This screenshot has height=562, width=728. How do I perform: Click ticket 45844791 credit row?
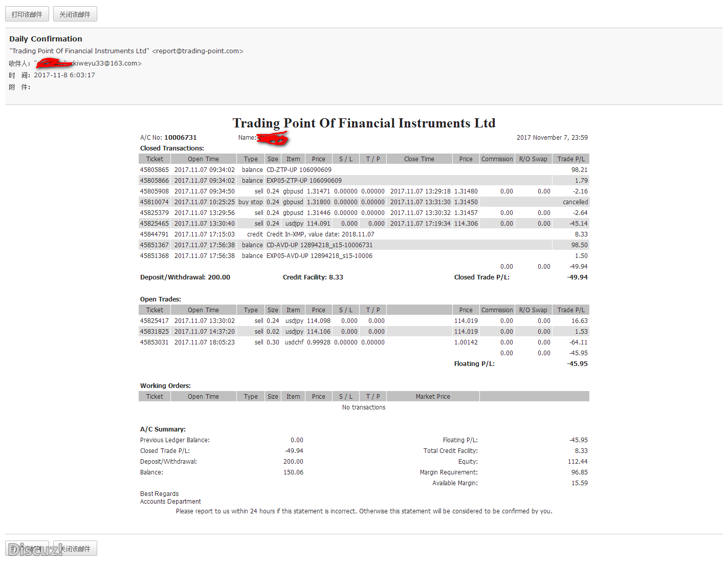point(364,234)
